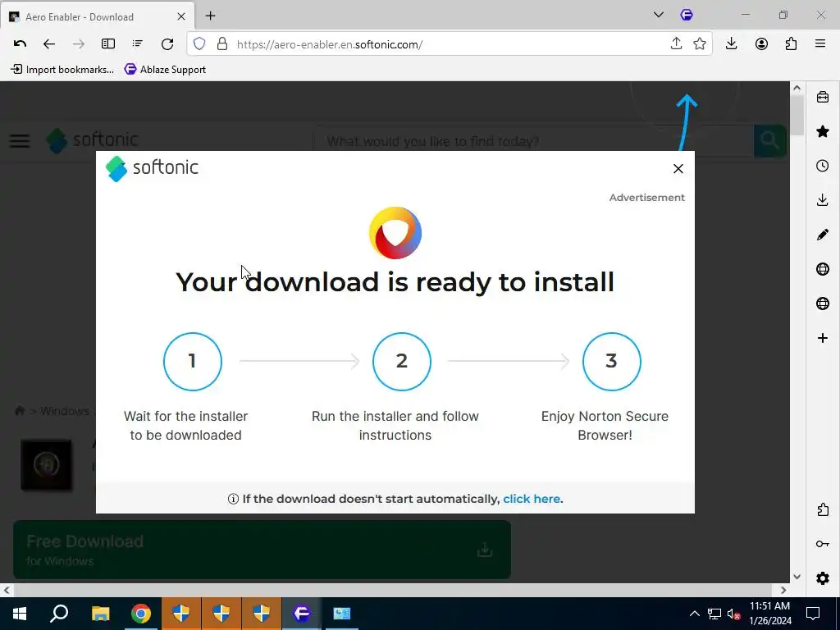This screenshot has width=840, height=630.
Task: Click the vertical scrollbar up arrow
Action: click(x=797, y=88)
